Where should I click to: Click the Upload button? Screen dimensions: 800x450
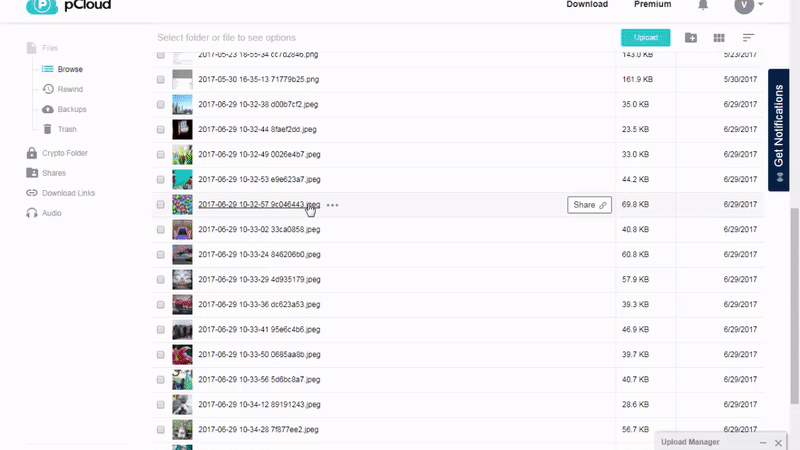pos(645,38)
